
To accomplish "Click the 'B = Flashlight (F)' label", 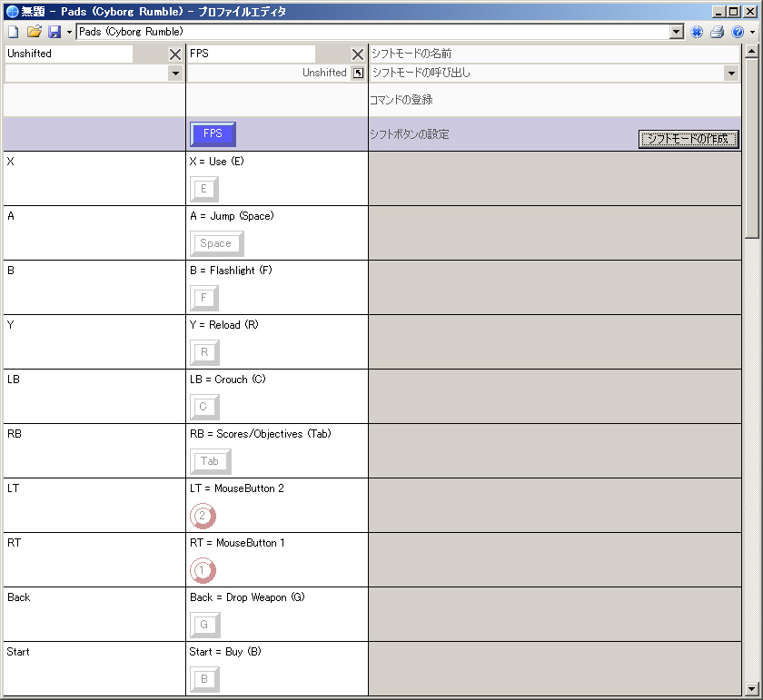I will 231,271.
